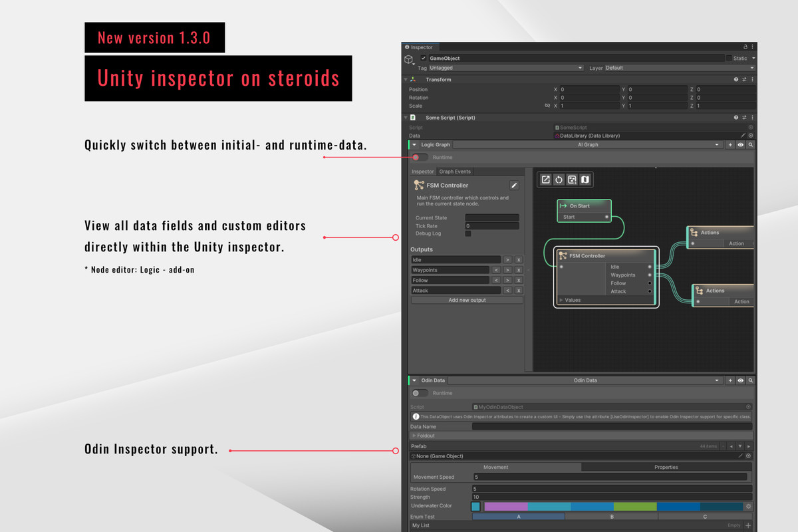Click the lock icon on the Inspector tab bar
The image size is (798, 532).
pyautogui.click(x=745, y=47)
